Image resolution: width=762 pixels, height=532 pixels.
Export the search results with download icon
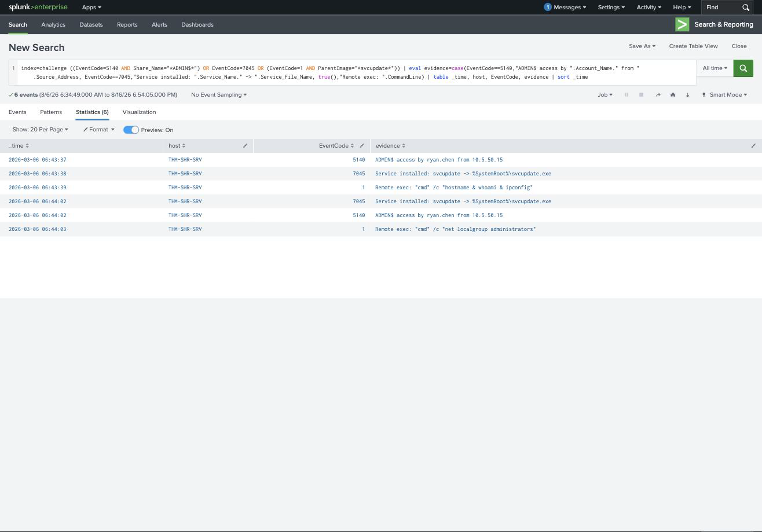688,95
